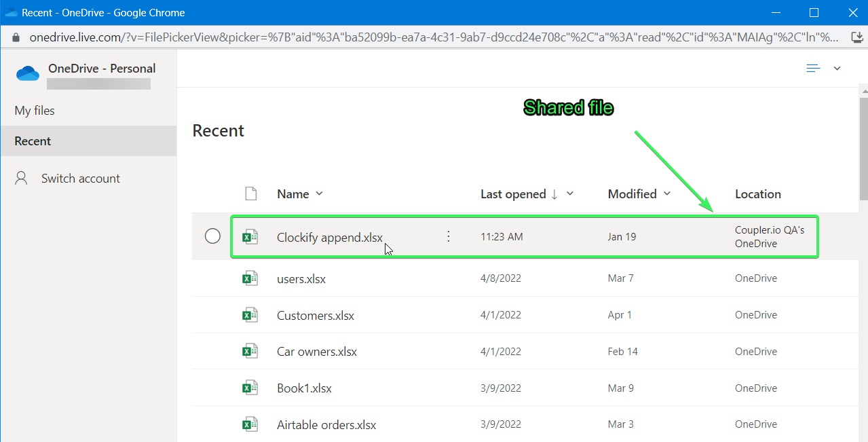The image size is (868, 442).
Task: Click the OneDrive - Personal account title
Action: [102, 69]
